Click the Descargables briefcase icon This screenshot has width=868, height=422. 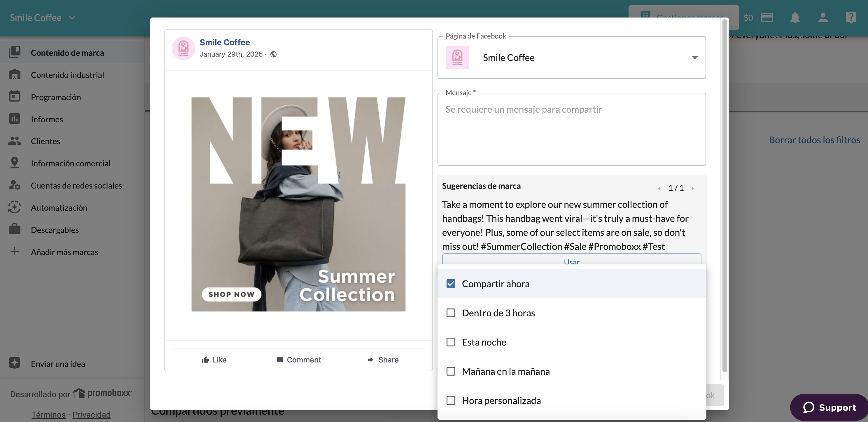pos(15,230)
